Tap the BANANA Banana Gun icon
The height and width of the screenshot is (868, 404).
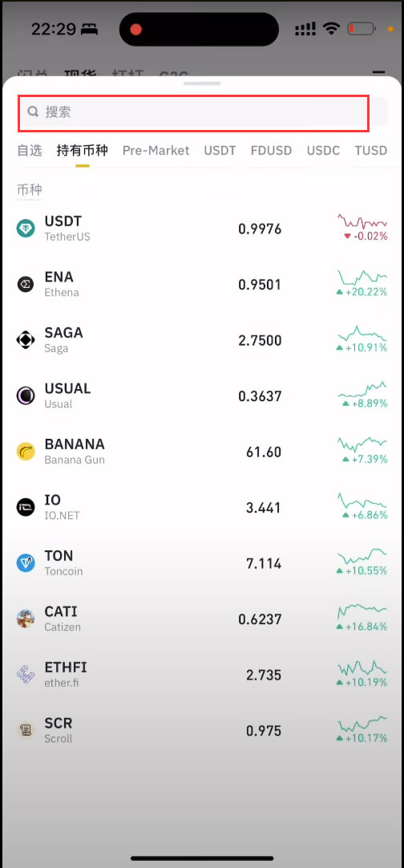[x=26, y=452]
